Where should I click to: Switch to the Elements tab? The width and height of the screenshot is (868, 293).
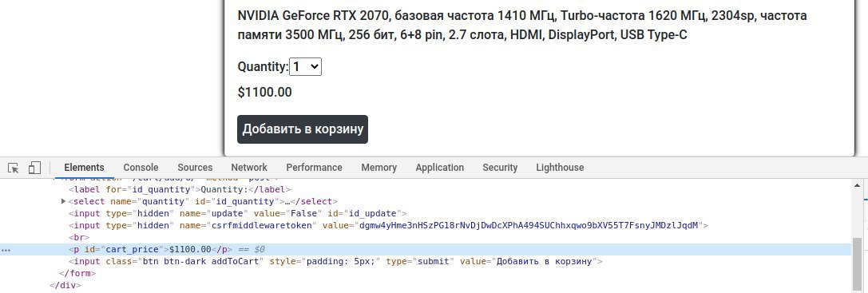(84, 168)
